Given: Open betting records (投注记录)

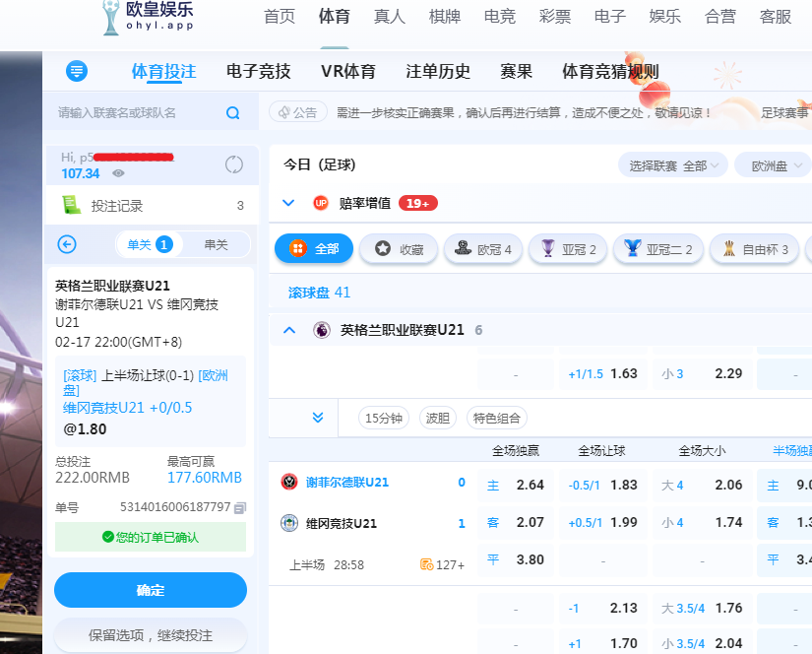Looking at the screenshot, I should click(116, 206).
